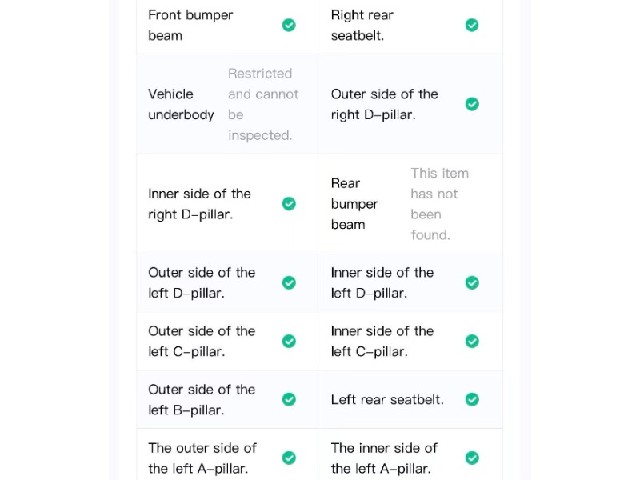Click 'Inner side of the left D-pillar' label
This screenshot has width=640, height=480.
(x=382, y=283)
